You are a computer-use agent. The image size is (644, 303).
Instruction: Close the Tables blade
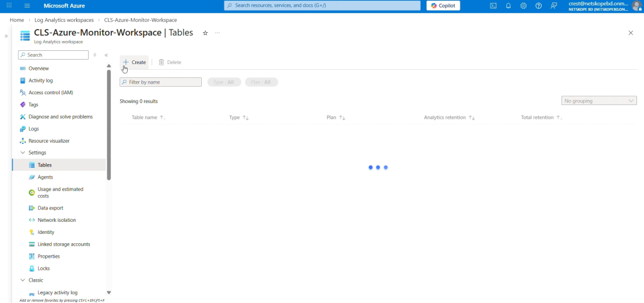coord(631,33)
